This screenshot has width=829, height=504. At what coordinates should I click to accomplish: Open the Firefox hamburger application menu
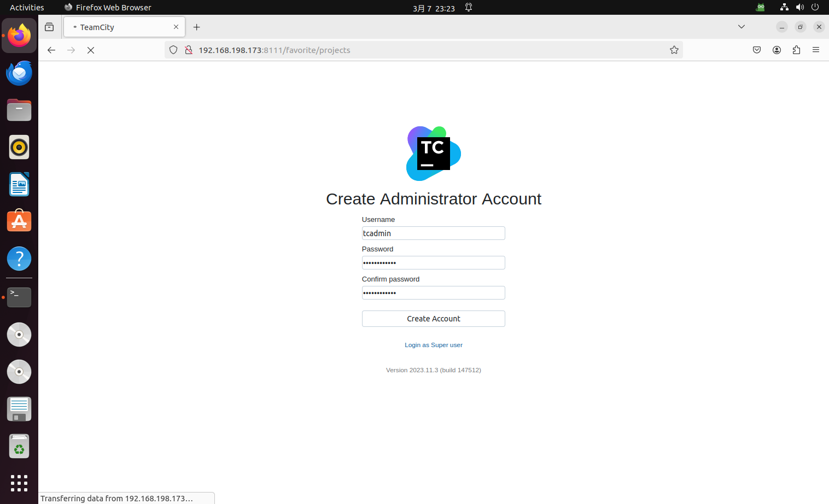click(x=816, y=50)
